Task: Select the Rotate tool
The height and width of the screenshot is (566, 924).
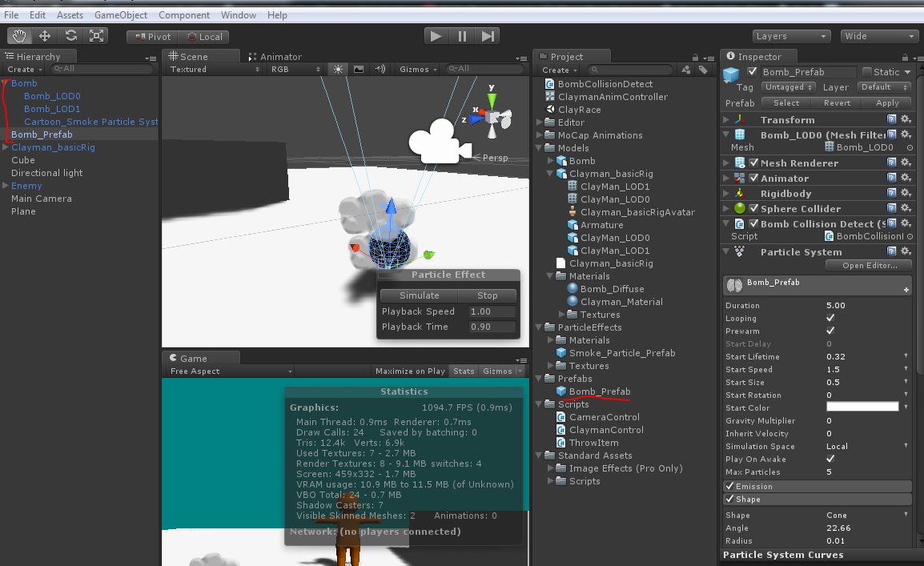Action: (70, 35)
